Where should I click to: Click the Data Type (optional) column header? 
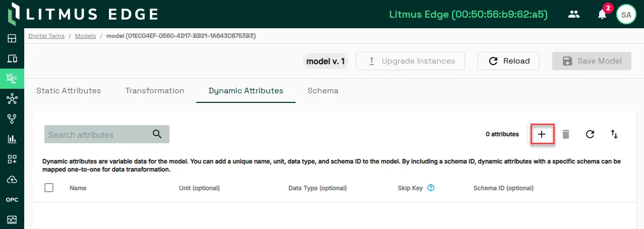pos(318,188)
